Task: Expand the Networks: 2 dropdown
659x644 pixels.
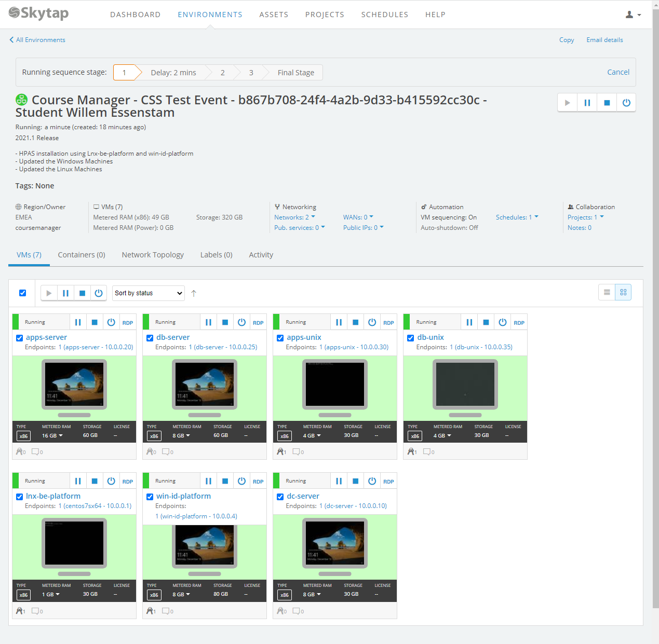Action: pos(294,217)
